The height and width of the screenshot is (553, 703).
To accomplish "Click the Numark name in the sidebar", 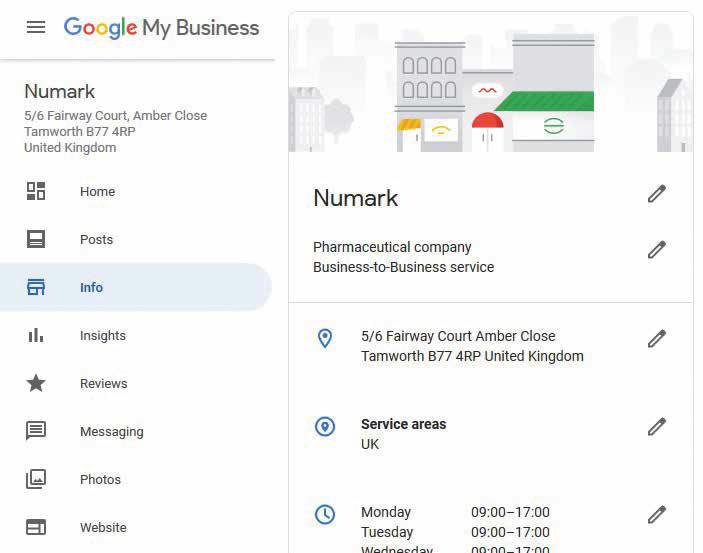I will (60, 91).
